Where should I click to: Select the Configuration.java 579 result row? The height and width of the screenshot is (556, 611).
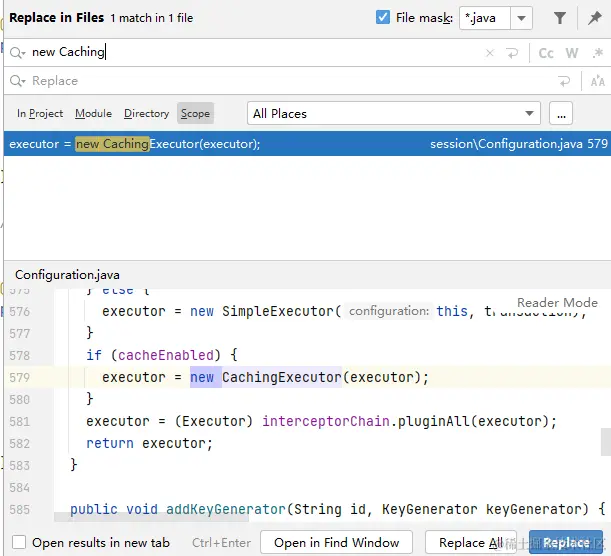[307, 144]
